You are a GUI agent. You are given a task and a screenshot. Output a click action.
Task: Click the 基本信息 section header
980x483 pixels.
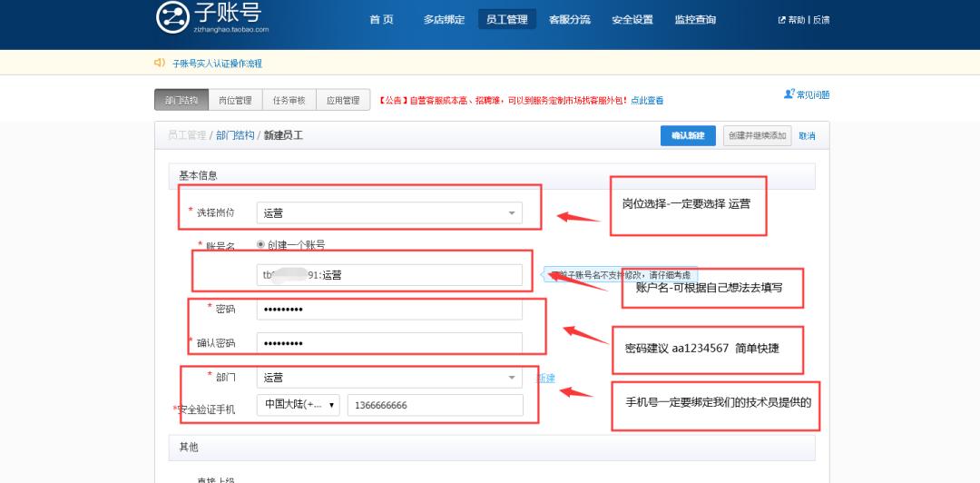[492, 176]
